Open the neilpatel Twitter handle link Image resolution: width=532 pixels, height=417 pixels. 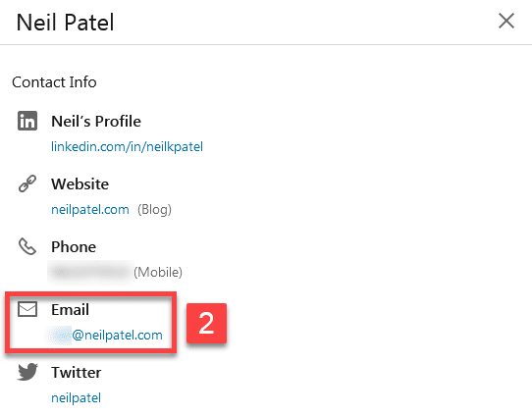[x=76, y=397]
